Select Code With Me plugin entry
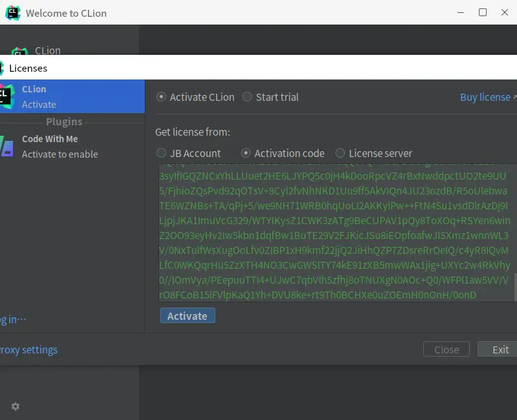Screen dimensions: 517x420 [72, 147]
